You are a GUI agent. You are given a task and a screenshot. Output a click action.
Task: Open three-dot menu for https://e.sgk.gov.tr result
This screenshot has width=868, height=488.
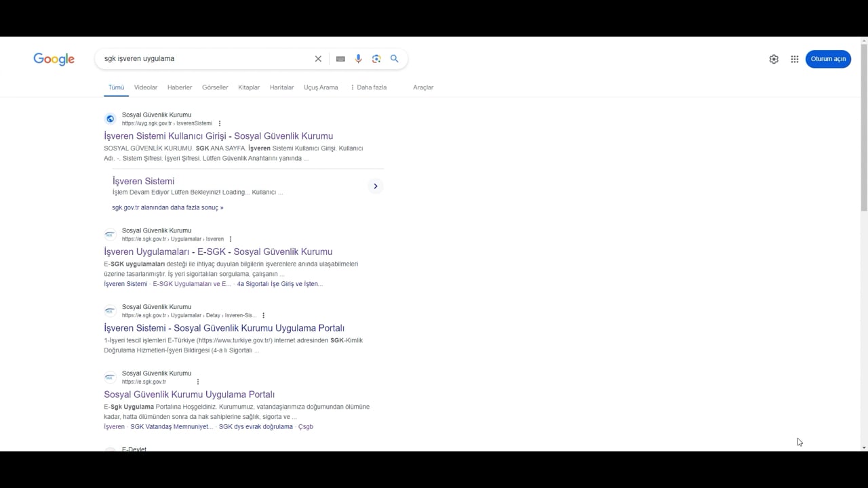click(x=197, y=382)
